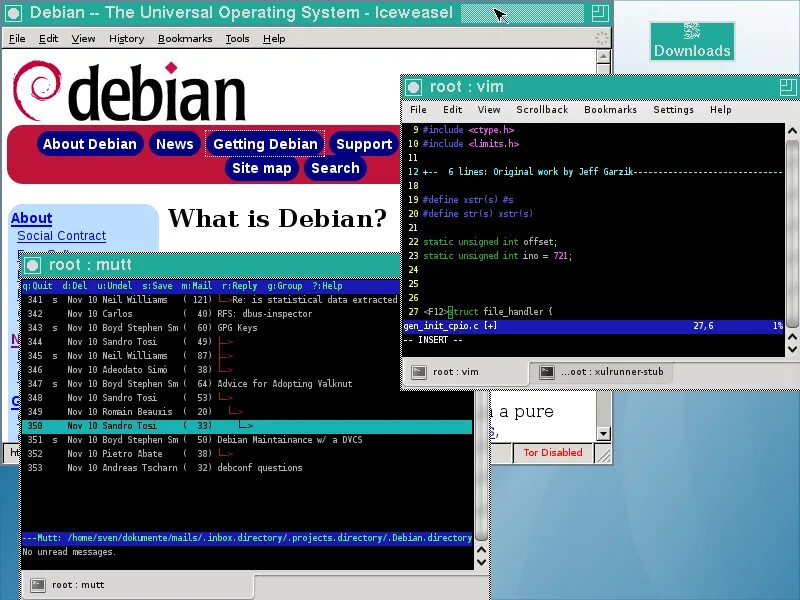Click terminal icon on root : vim tab
Screen dimensions: 800x600
pos(419,372)
